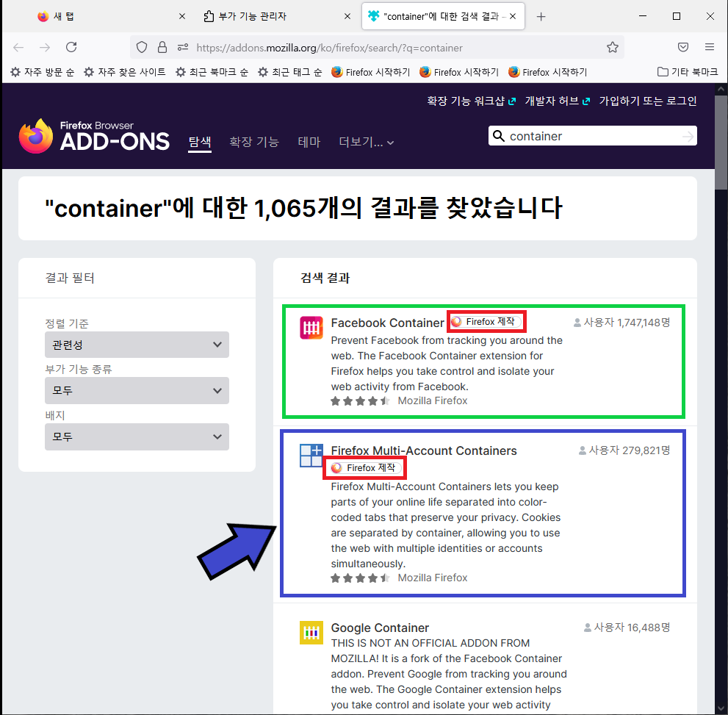Open the Google Container title link
Image resolution: width=728 pixels, height=715 pixels.
[x=380, y=628]
